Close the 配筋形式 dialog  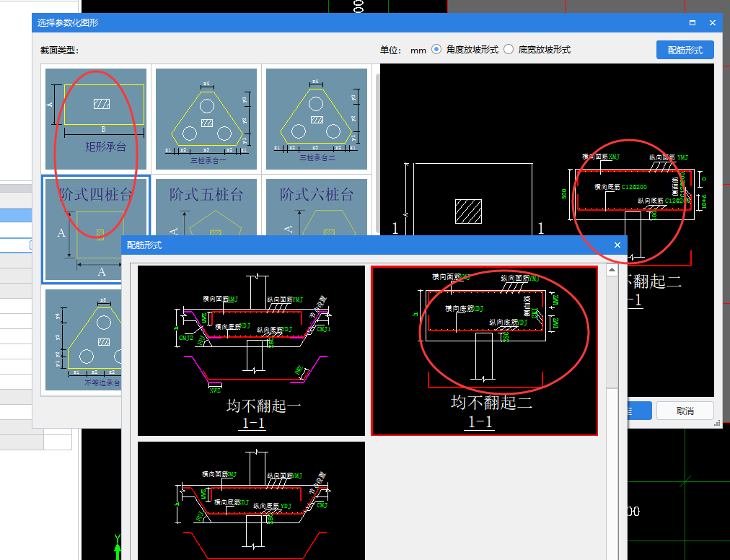tap(617, 245)
